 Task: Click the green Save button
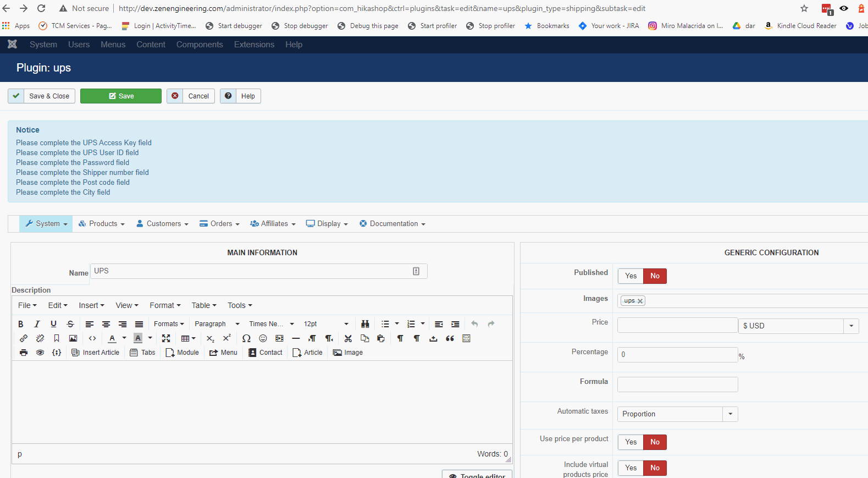(121, 96)
